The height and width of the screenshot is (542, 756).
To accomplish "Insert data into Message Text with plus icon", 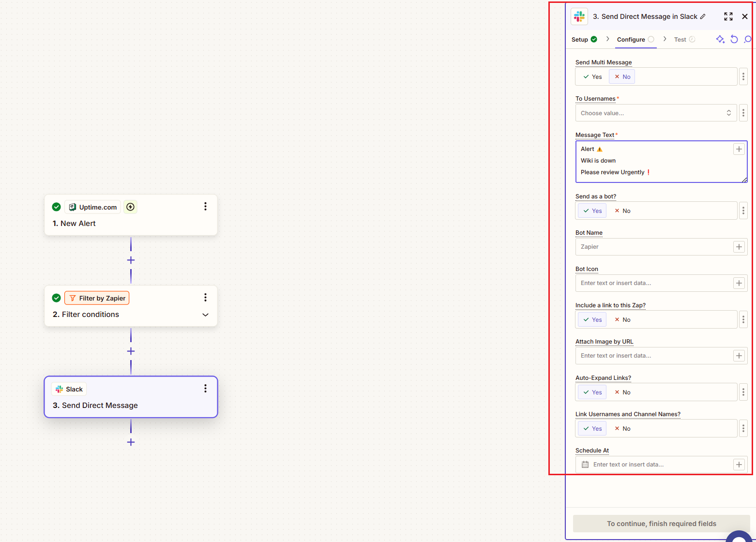I will pyautogui.click(x=739, y=149).
